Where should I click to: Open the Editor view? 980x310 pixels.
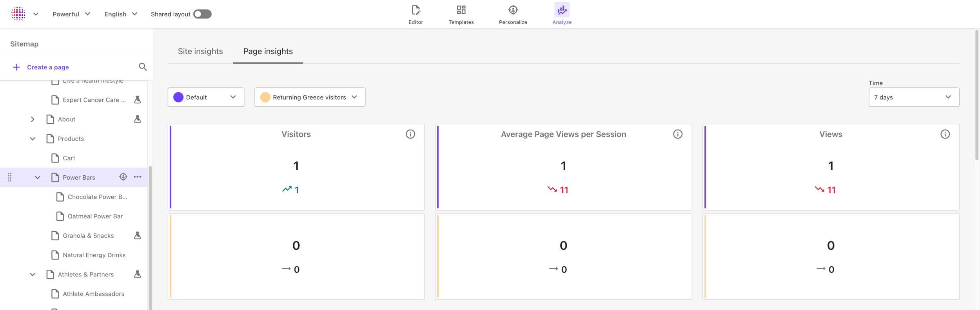coord(416,14)
